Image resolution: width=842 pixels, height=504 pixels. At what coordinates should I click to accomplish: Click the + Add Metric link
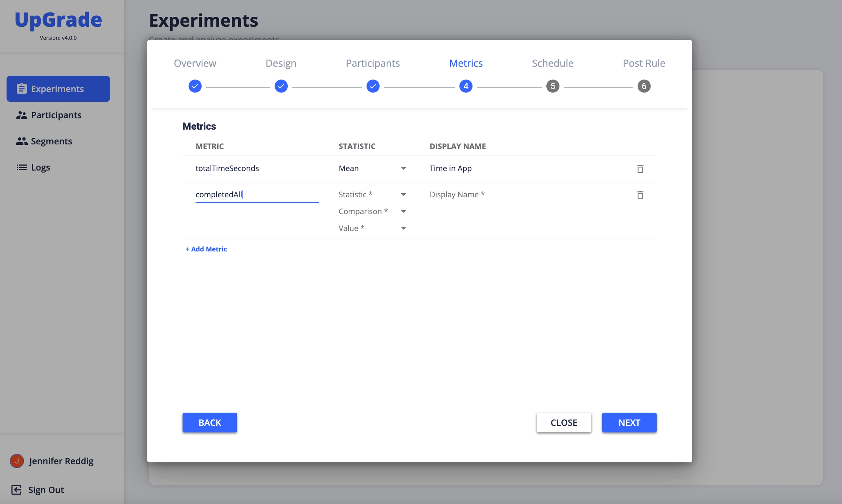click(206, 249)
